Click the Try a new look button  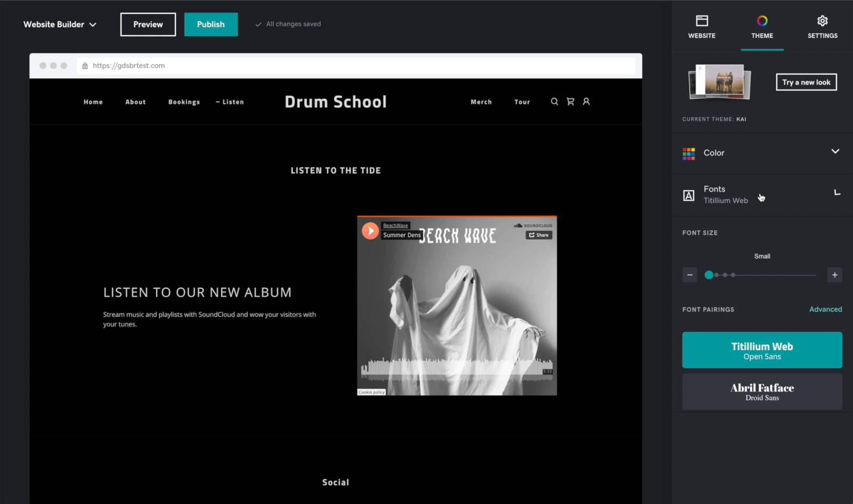coord(806,82)
